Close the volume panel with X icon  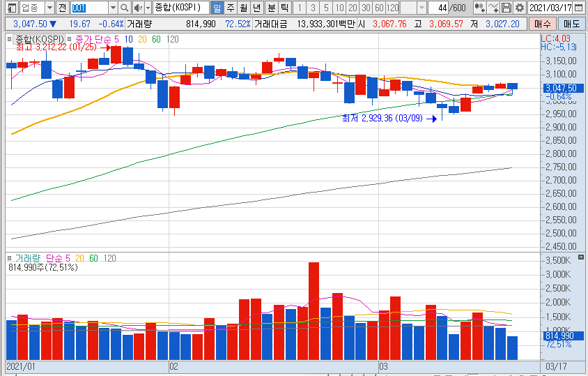pos(581,257)
